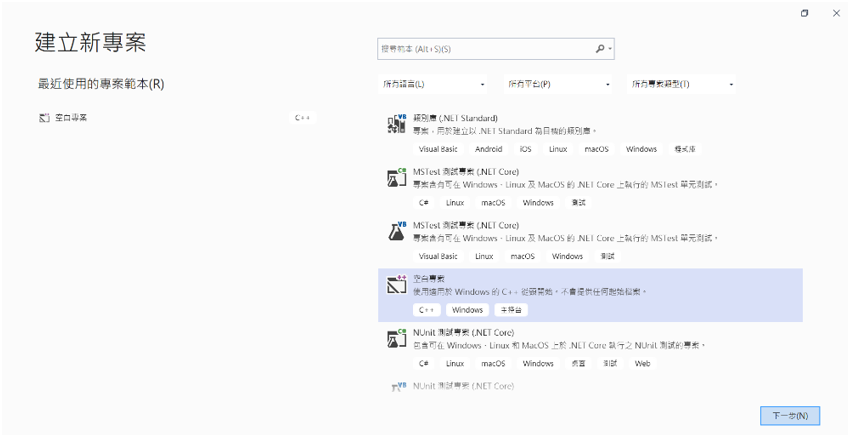
Task: Click the C++ empty project icon in the template list
Action: 396,285
